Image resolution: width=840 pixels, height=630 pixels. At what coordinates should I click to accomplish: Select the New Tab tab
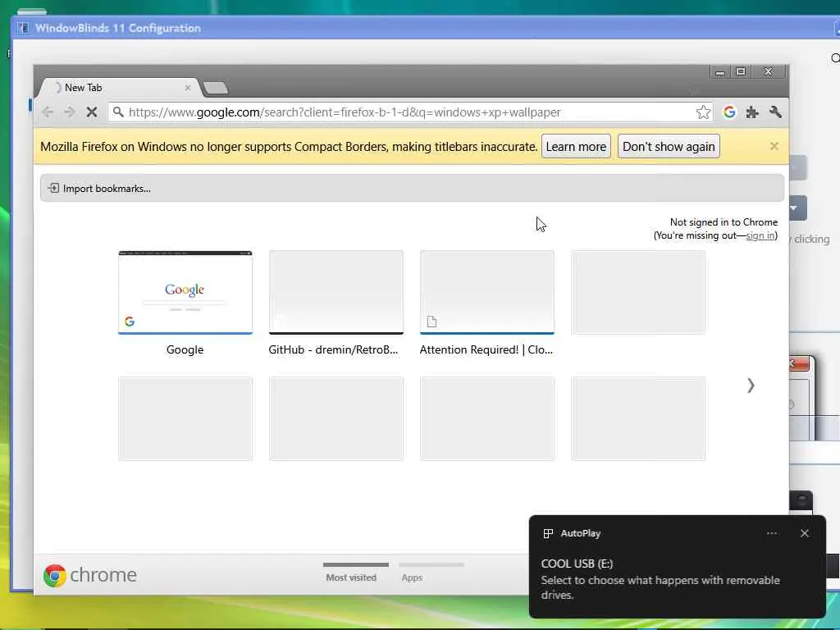(120, 87)
